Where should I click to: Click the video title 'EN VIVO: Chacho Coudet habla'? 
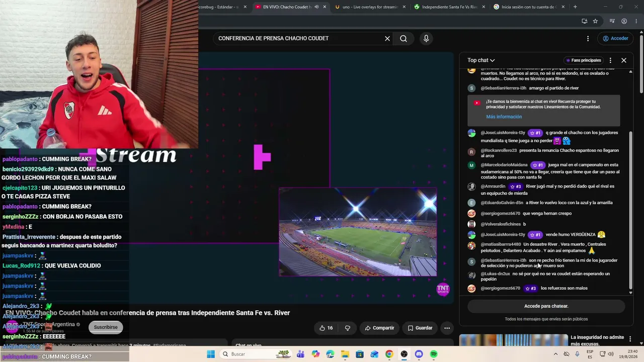tap(147, 313)
